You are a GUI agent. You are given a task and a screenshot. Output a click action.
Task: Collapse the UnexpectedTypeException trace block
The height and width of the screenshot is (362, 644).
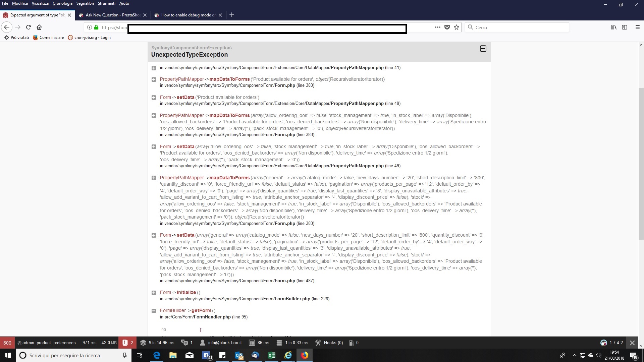pyautogui.click(x=483, y=49)
